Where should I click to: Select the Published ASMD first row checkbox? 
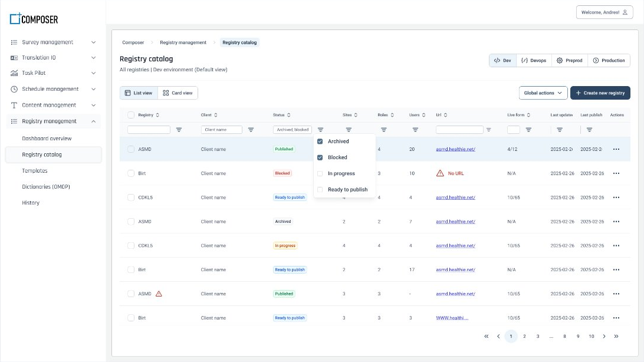pyautogui.click(x=131, y=149)
